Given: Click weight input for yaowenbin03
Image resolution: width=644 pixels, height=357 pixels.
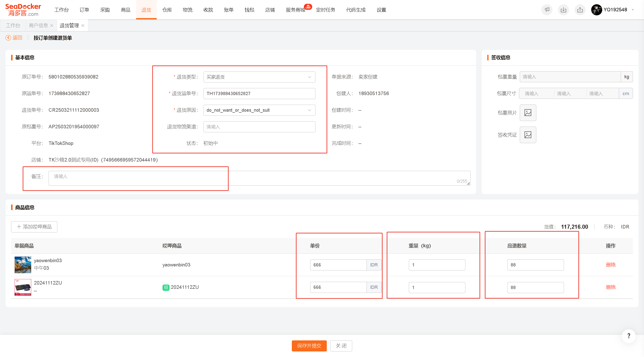Looking at the screenshot, I should coord(437,265).
